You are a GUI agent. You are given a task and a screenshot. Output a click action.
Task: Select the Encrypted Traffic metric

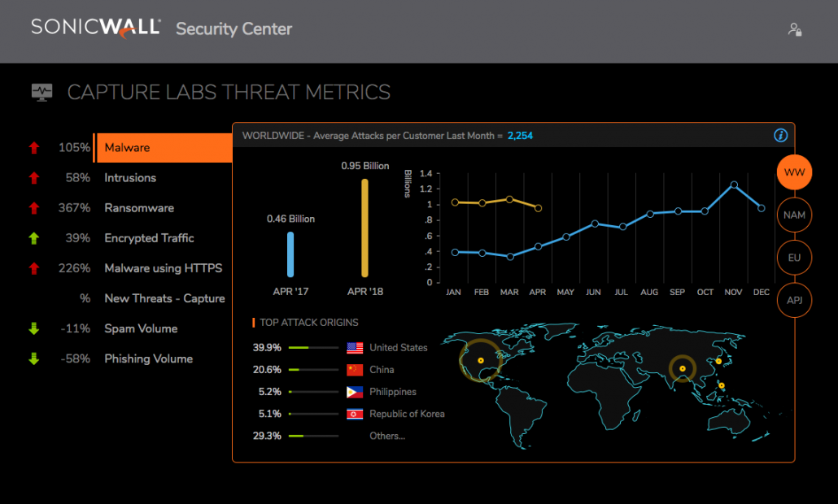tap(149, 237)
